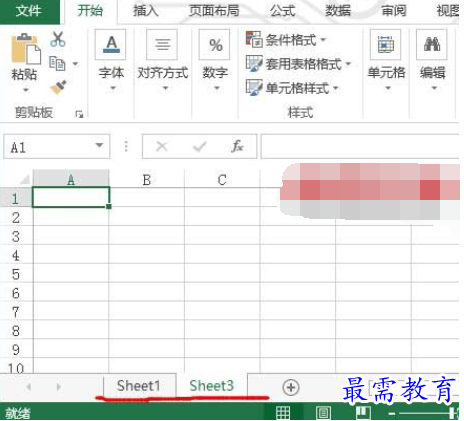Image resolution: width=464 pixels, height=421 pixels.
Task: Add a new sheet with plus icon
Action: tap(291, 387)
